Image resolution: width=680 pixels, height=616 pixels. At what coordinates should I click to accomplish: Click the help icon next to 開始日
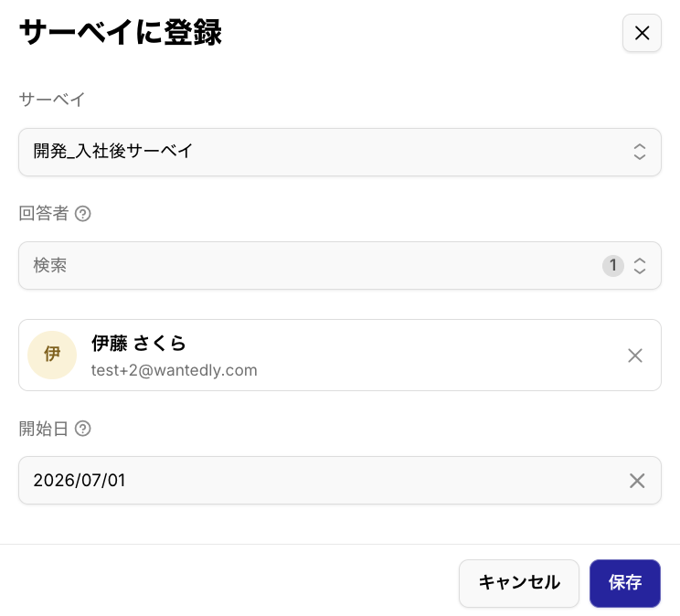tap(83, 429)
